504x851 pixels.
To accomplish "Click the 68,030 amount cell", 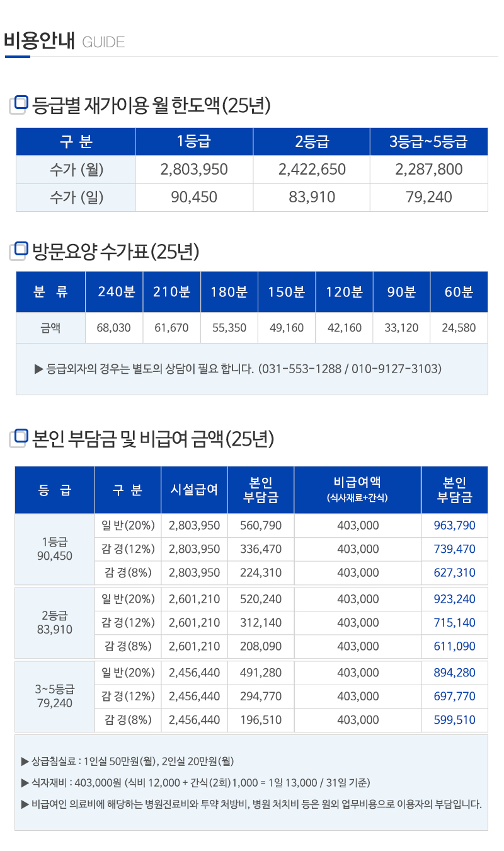I will 114,328.
